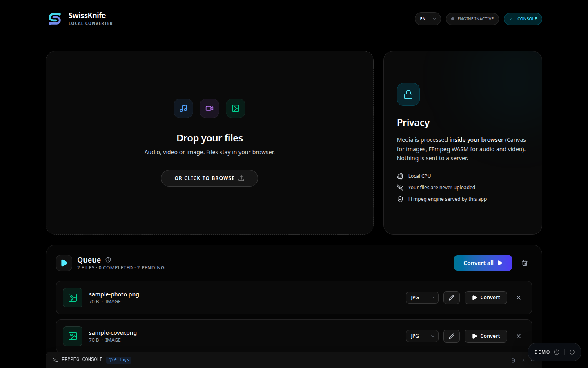The image size is (588, 368).
Task: Convert sample-photo.png
Action: point(486,298)
